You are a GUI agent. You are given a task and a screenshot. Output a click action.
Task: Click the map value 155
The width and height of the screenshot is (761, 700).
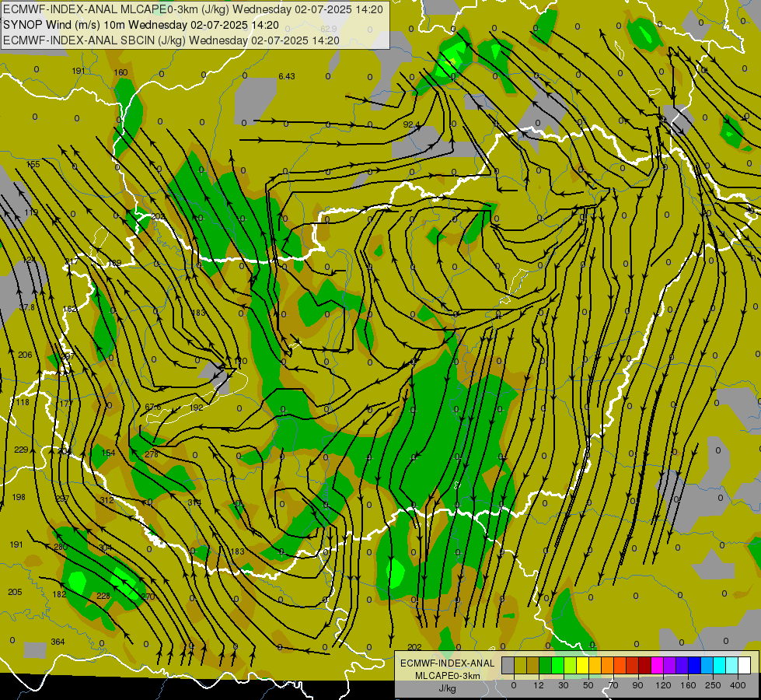tap(33, 164)
